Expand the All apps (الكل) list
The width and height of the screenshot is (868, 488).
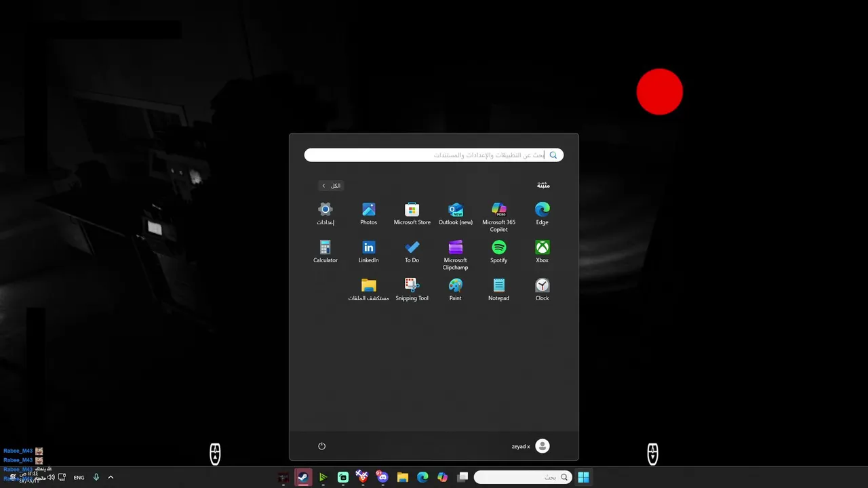332,186
